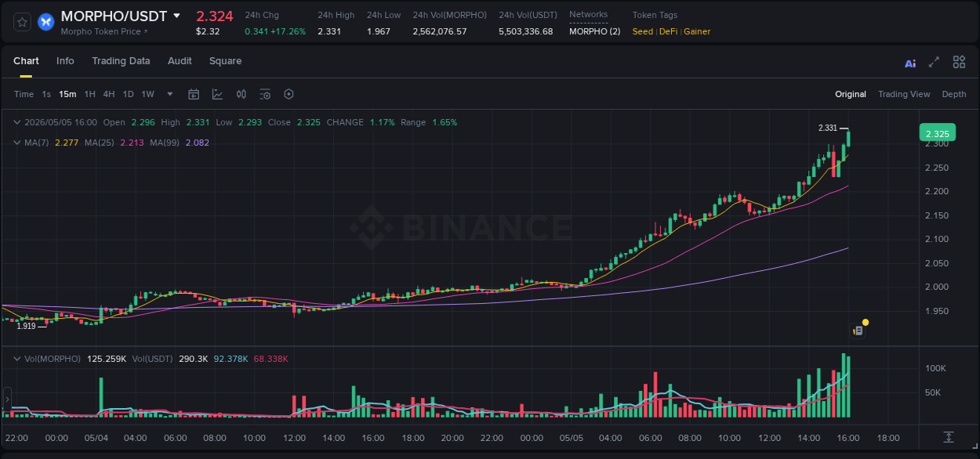Open the Seed token tag
The image size is (980, 459).
(x=642, y=31)
